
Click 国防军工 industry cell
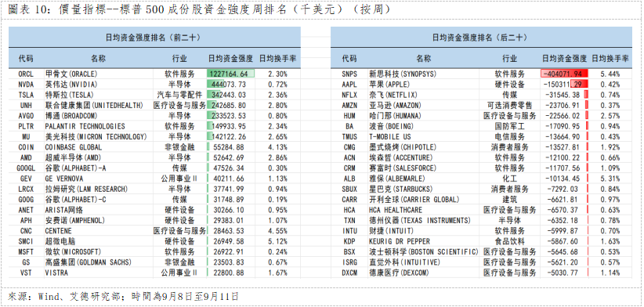click(510, 126)
